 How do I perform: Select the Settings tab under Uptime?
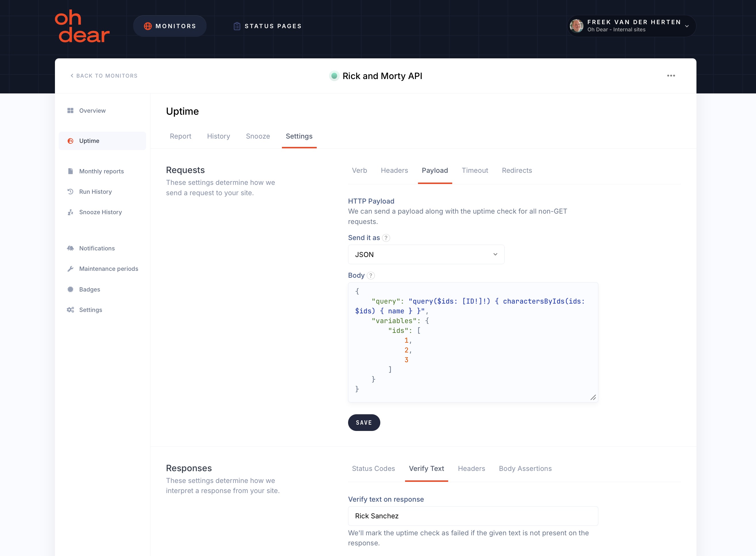coord(299,136)
